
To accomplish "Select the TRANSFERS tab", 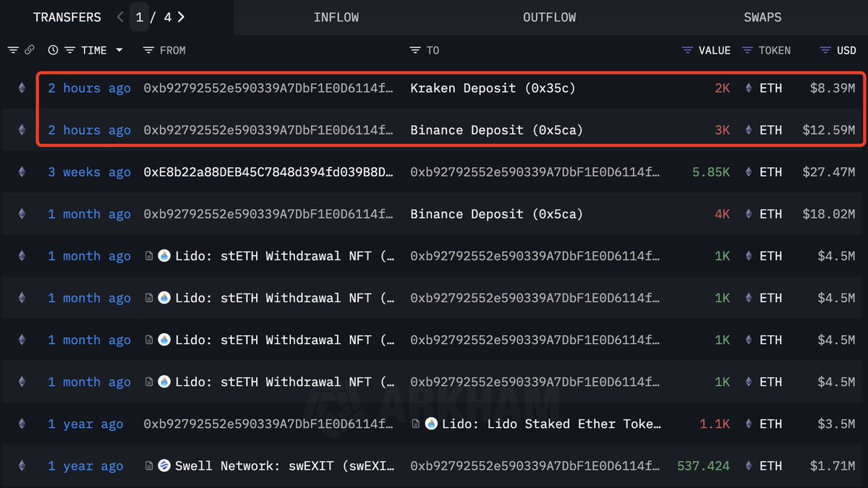I will pos(67,17).
